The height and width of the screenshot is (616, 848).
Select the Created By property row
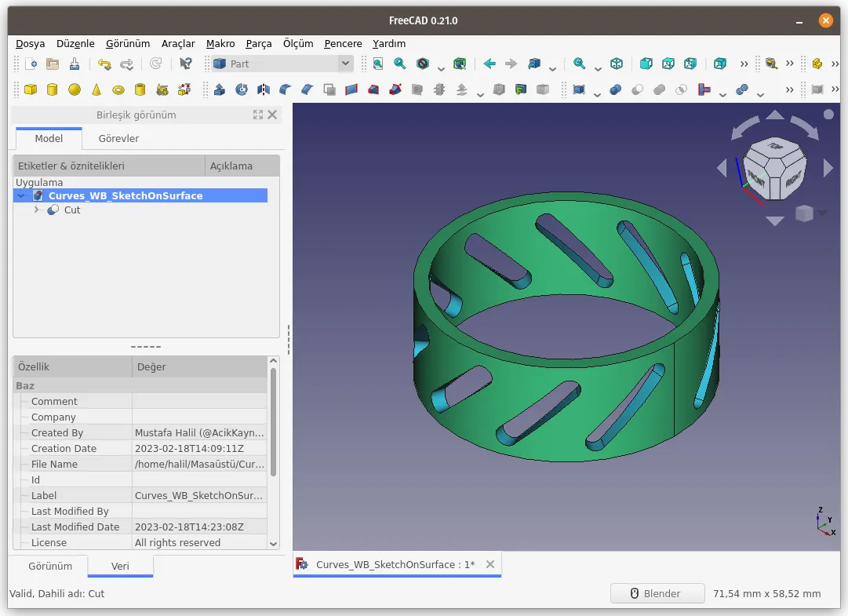point(140,432)
